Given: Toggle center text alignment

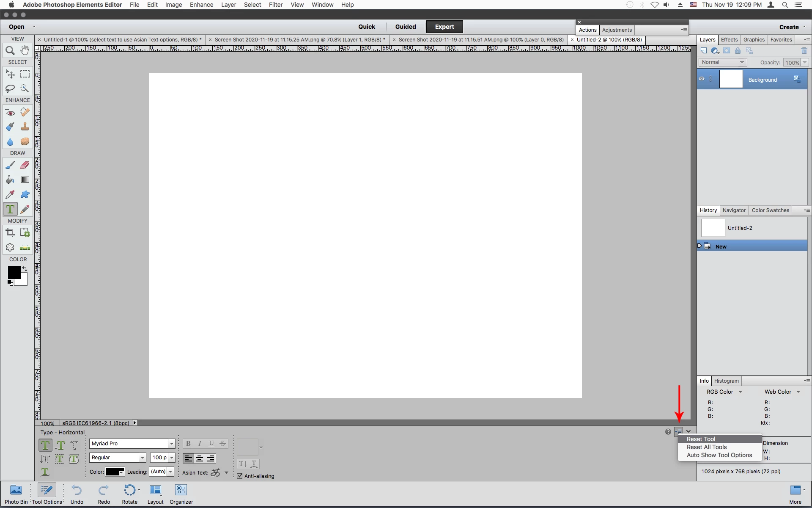Looking at the screenshot, I should 199,458.
